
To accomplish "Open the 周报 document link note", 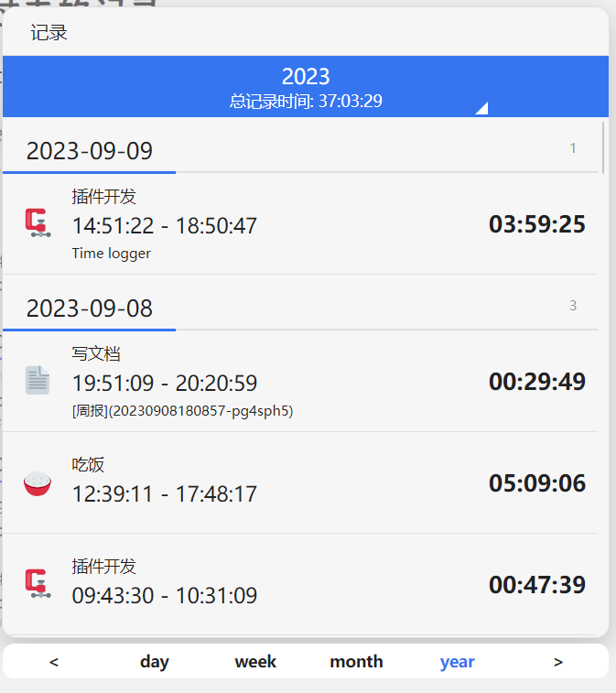I will [182, 411].
